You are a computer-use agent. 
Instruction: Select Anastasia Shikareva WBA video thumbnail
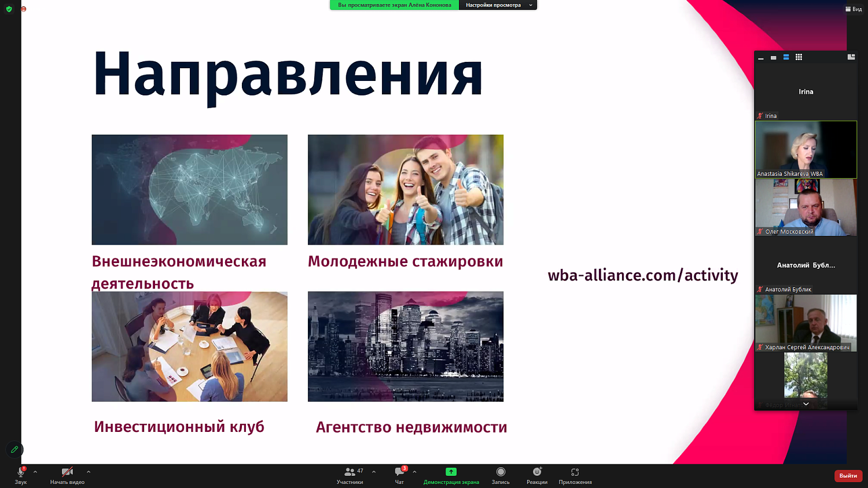tap(806, 149)
